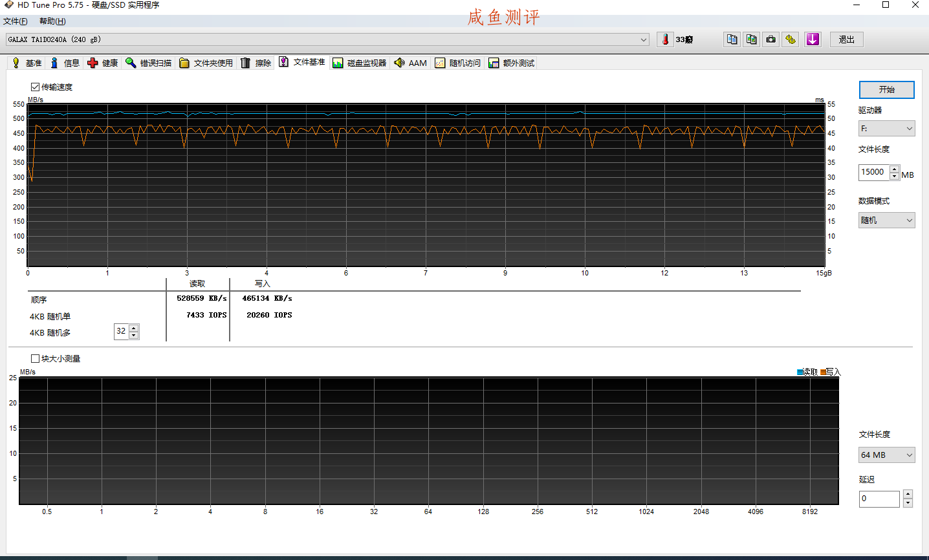Open options via the gears icon

pyautogui.click(x=790, y=39)
